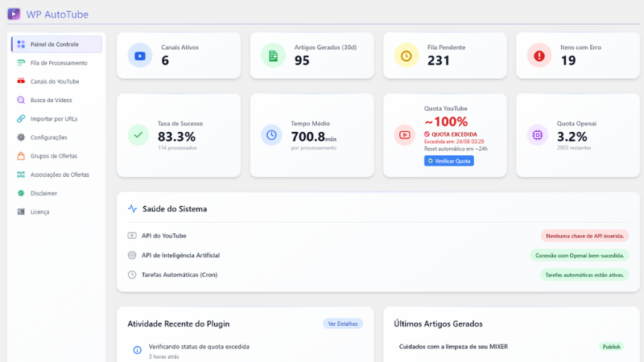Click the Canais Ativos value 6
This screenshot has width=644, height=362.
click(165, 61)
